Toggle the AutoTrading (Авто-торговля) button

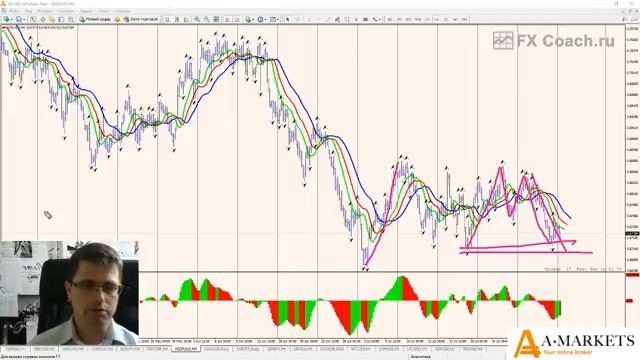(141, 19)
